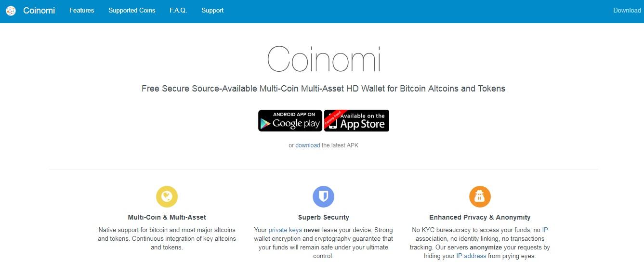Go to Supported Coins page

click(x=132, y=10)
